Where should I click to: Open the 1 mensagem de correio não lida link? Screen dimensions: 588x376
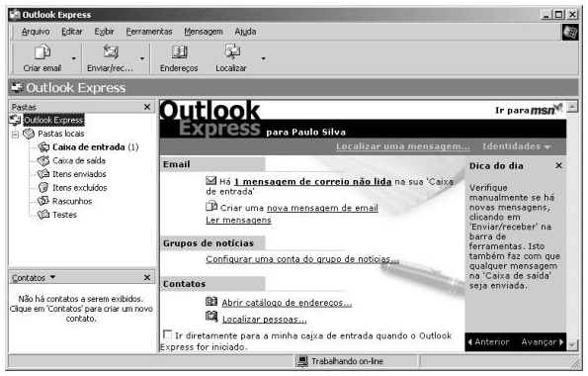click(x=312, y=182)
